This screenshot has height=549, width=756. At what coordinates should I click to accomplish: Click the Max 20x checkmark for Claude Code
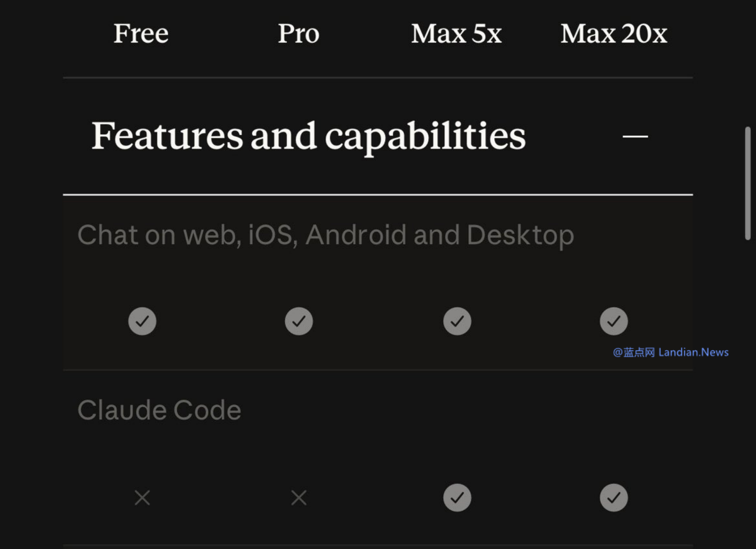click(614, 498)
